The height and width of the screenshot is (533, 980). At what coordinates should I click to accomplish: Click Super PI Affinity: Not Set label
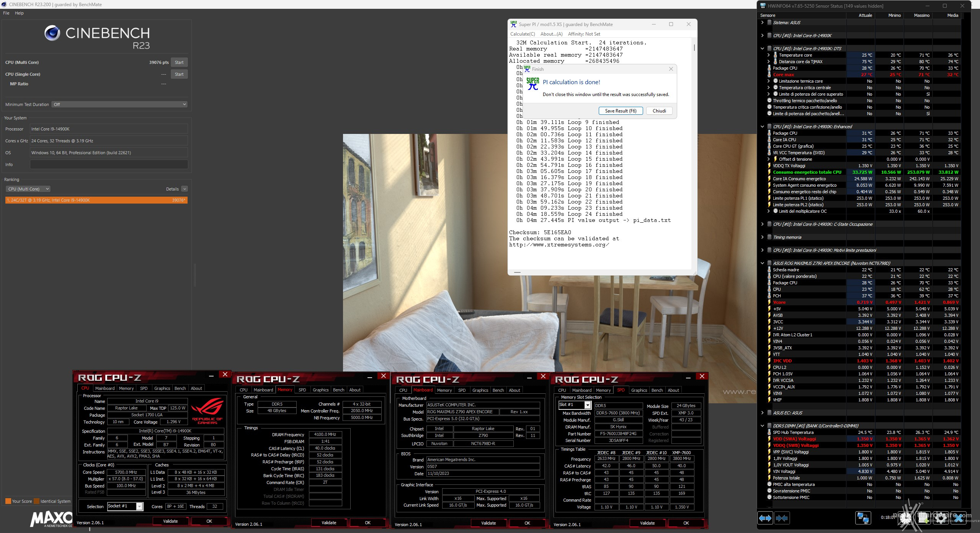(x=584, y=34)
